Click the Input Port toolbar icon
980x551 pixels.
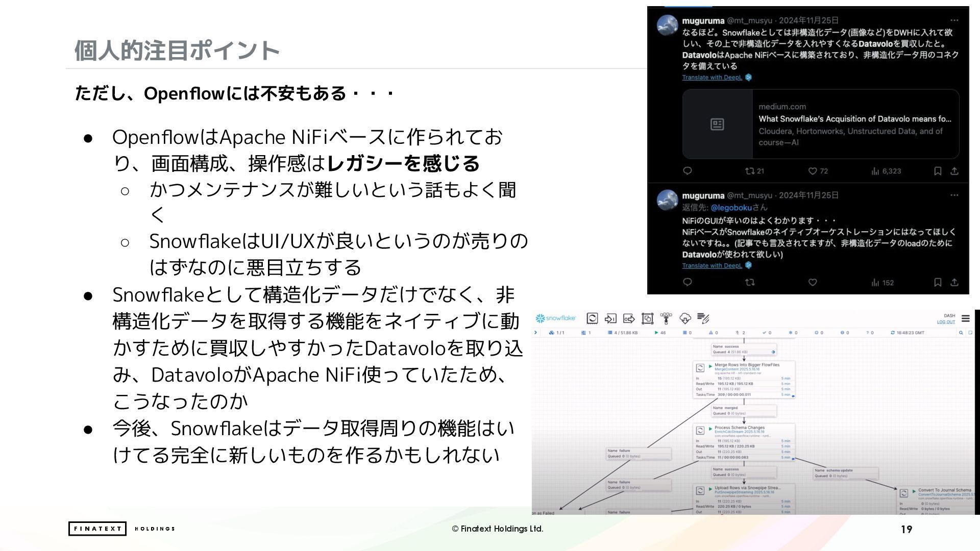pos(610,318)
